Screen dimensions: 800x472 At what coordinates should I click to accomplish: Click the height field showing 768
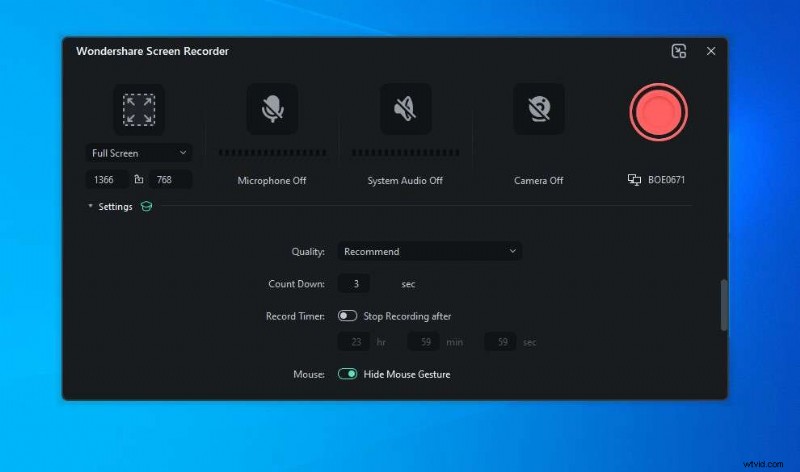click(x=170, y=180)
